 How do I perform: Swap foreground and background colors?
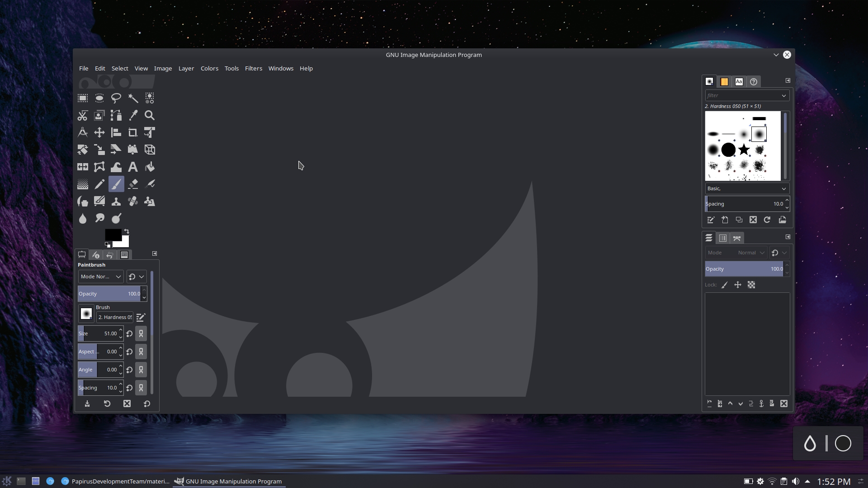[127, 231]
